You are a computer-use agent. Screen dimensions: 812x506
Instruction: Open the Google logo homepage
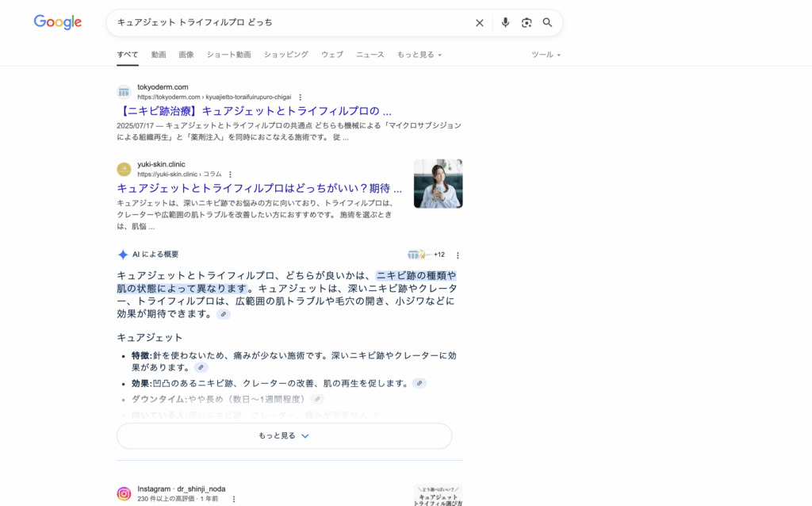58,22
